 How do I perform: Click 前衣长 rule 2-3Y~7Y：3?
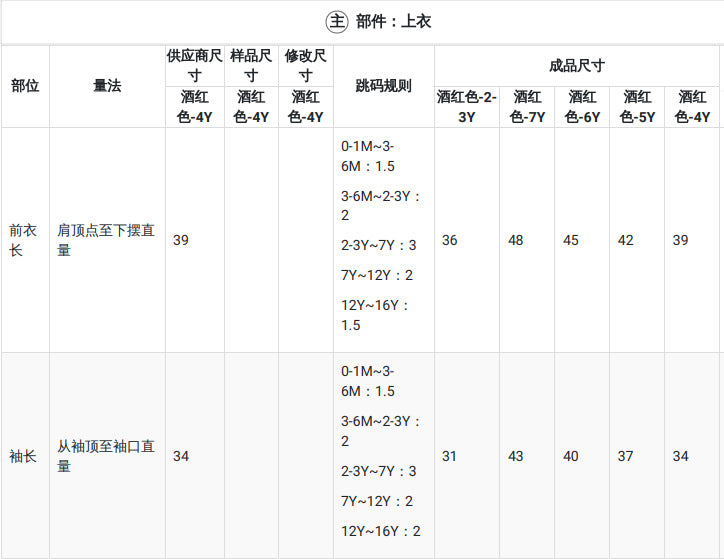379,245
